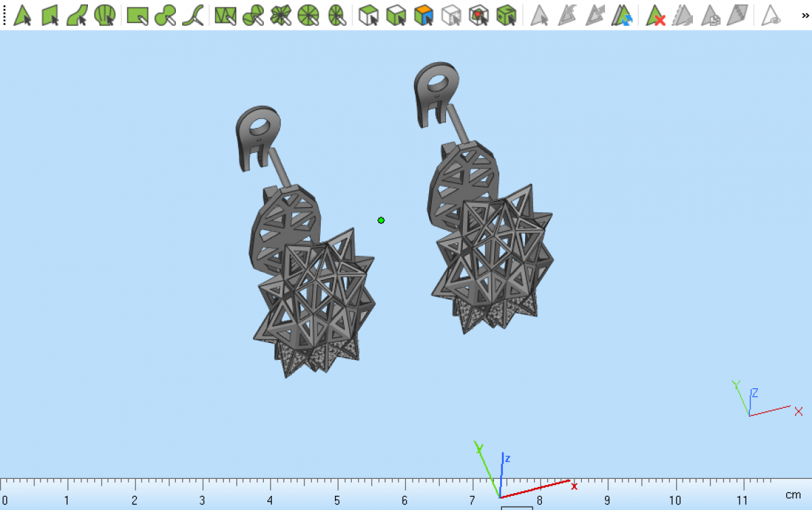Expand the toolbar overflow chevron

(x=805, y=15)
